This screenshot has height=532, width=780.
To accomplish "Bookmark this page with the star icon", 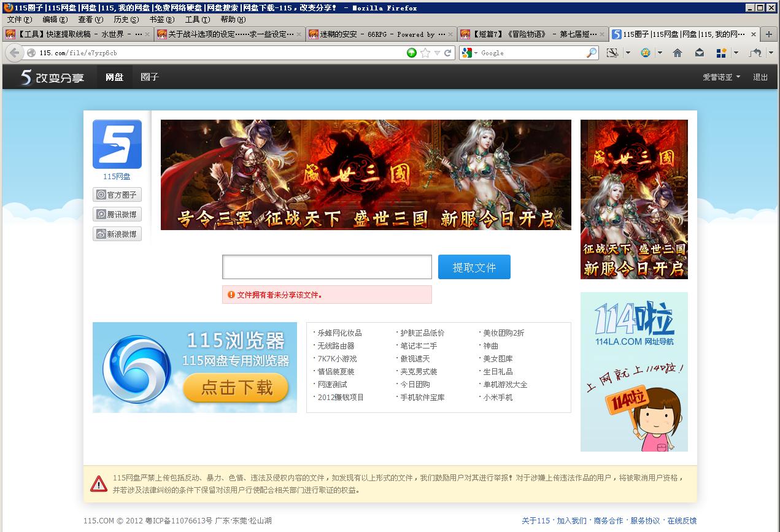I will [x=425, y=53].
